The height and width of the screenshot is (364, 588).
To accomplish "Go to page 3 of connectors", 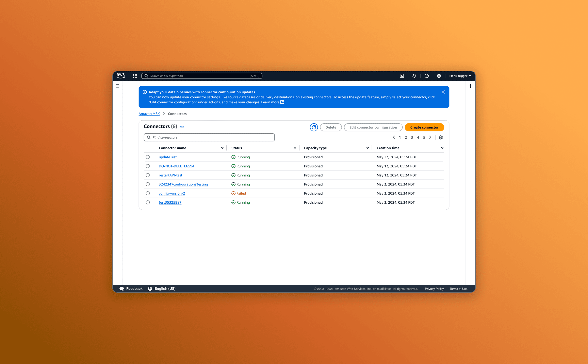I will [x=412, y=138].
